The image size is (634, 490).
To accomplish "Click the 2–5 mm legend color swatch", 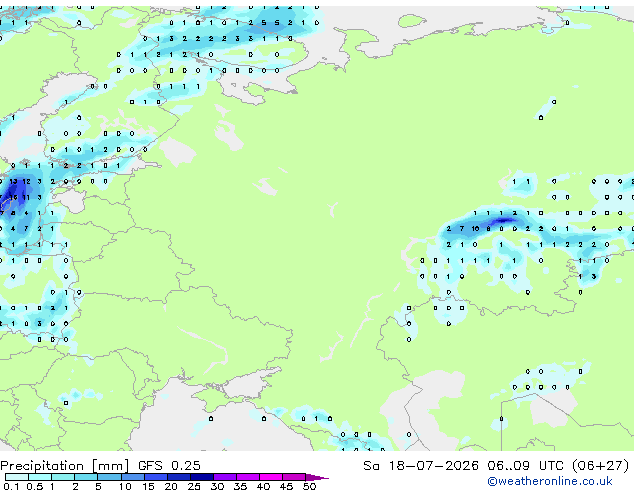I will point(86,477).
